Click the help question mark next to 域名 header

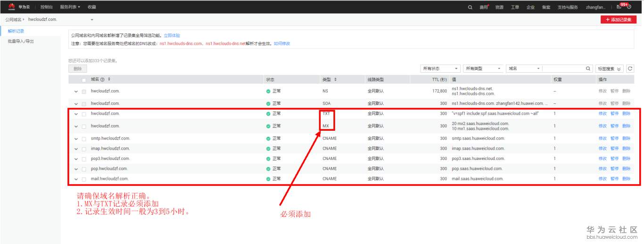click(102, 79)
